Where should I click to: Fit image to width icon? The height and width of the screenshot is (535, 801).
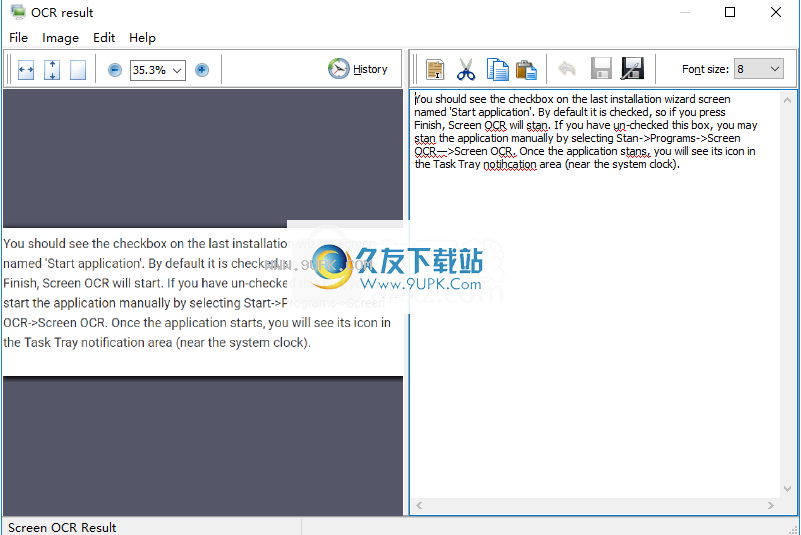26,70
